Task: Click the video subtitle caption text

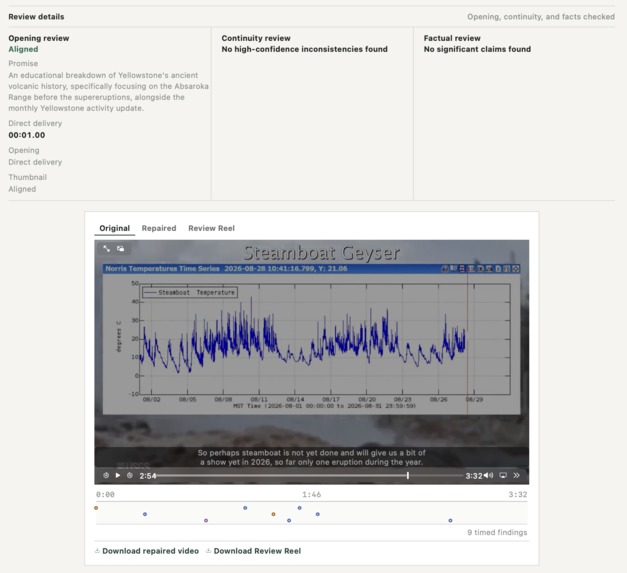Action: pos(312,457)
